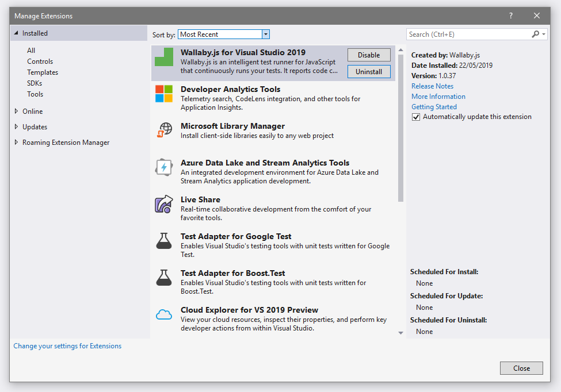
Task: Click the Wallaby.js green extension icon
Action: point(164,57)
